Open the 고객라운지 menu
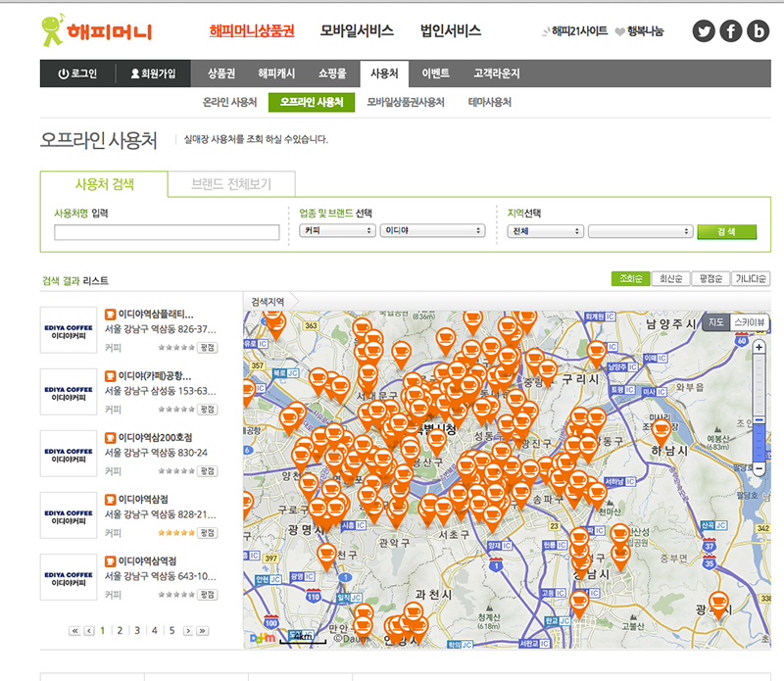This screenshot has height=681, width=784. coord(497,73)
